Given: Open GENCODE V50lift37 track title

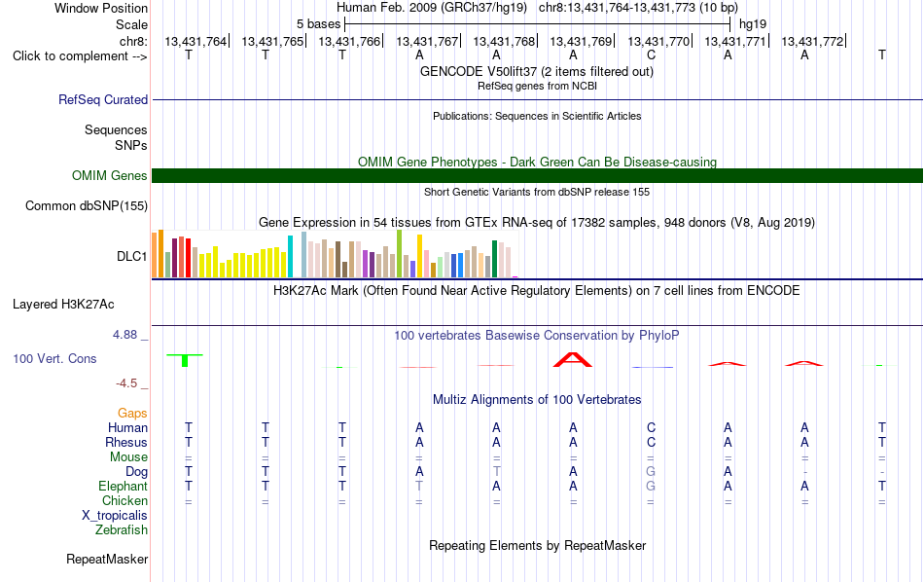Looking at the screenshot, I should click(x=536, y=71).
